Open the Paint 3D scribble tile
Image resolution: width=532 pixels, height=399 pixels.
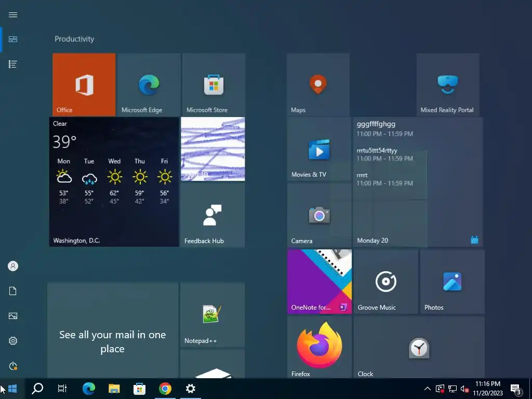pos(212,149)
